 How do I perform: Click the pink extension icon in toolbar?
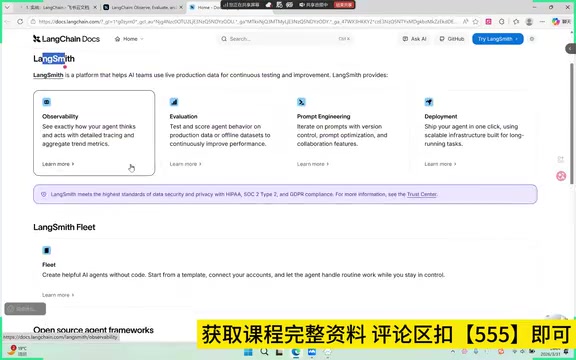(488, 22)
